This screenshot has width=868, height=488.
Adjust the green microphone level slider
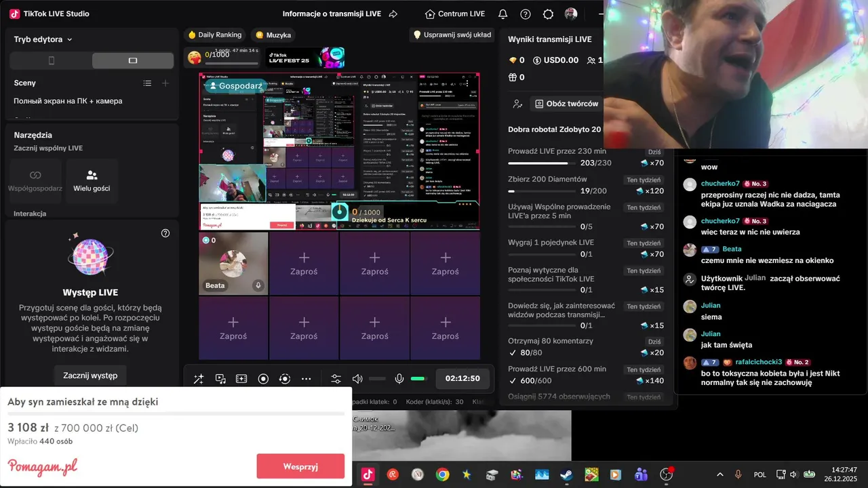419,379
